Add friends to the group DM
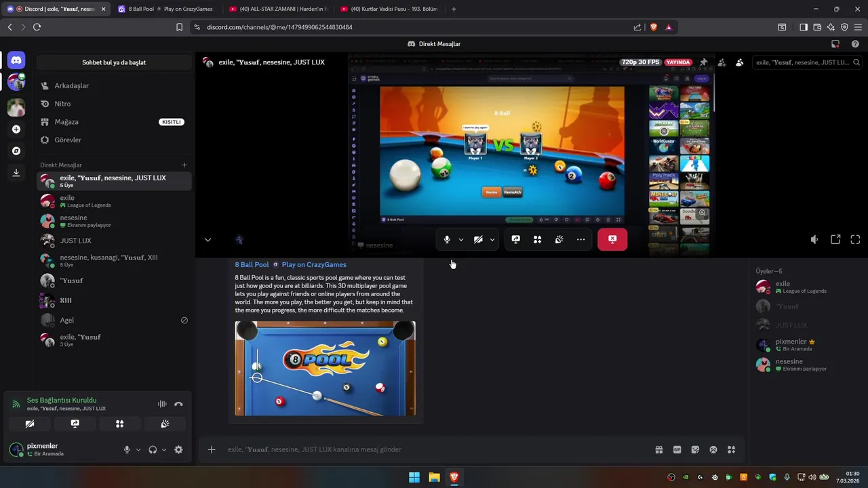 [x=722, y=62]
